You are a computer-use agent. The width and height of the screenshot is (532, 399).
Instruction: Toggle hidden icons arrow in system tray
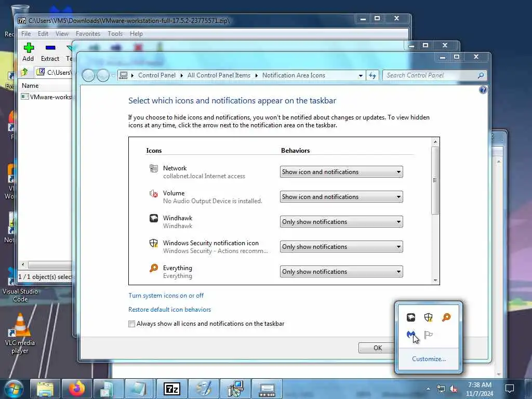[x=428, y=389]
